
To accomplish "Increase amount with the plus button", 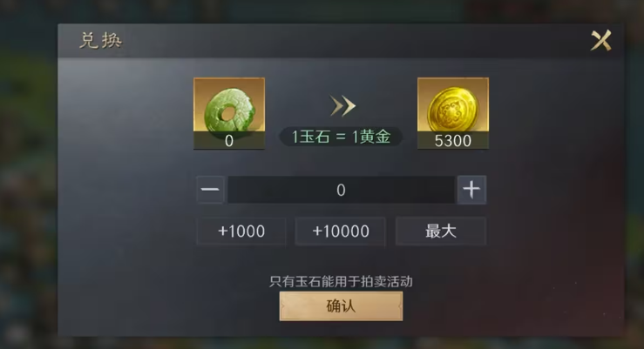I will point(471,190).
